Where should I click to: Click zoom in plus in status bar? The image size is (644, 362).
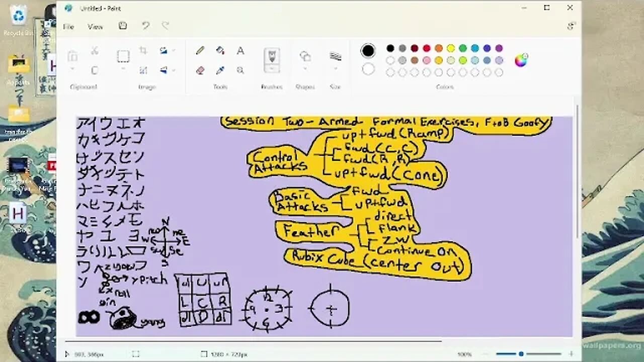(571, 354)
